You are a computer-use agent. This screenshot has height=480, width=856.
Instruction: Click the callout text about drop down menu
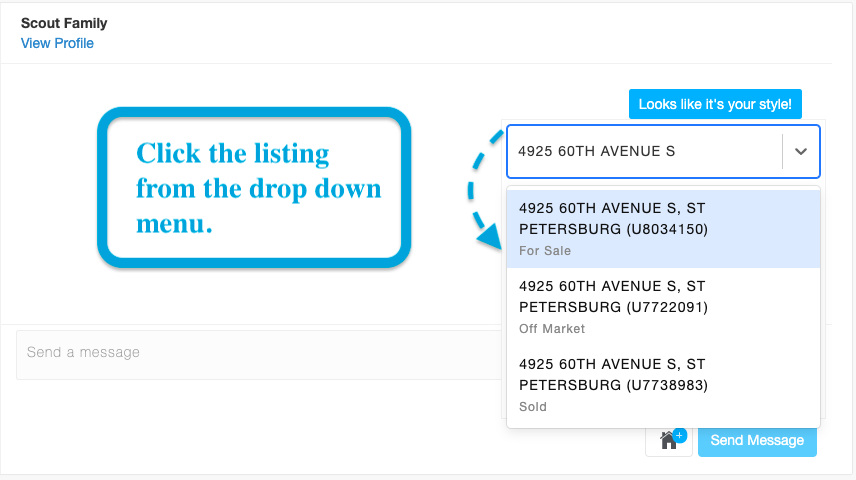(258, 188)
